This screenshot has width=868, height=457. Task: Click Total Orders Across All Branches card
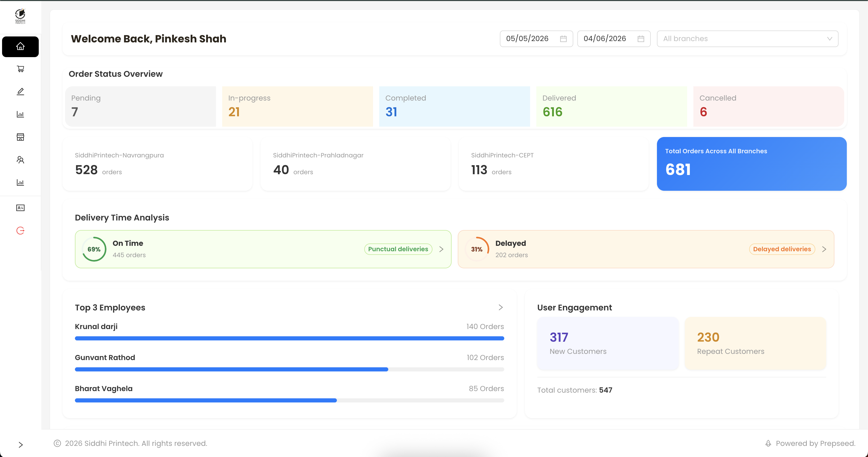tap(751, 164)
